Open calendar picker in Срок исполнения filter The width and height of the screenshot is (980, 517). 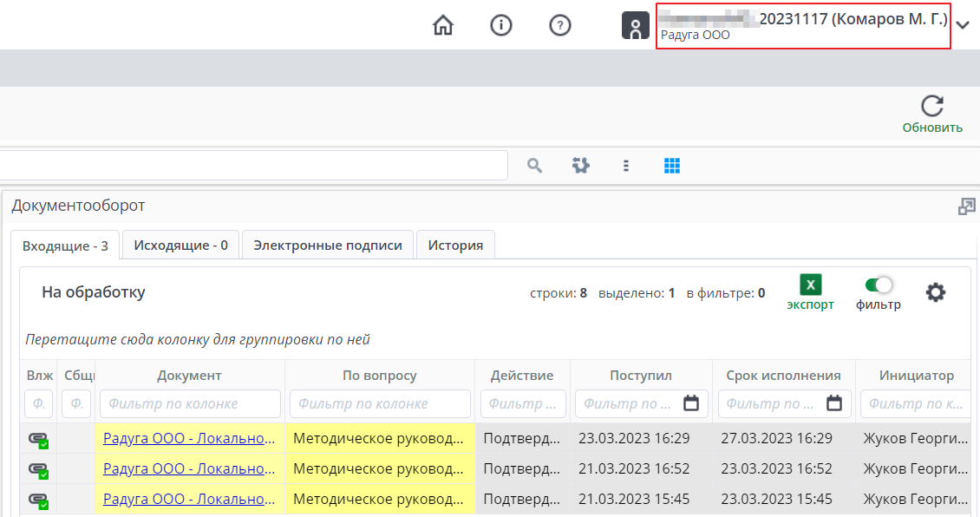point(834,403)
